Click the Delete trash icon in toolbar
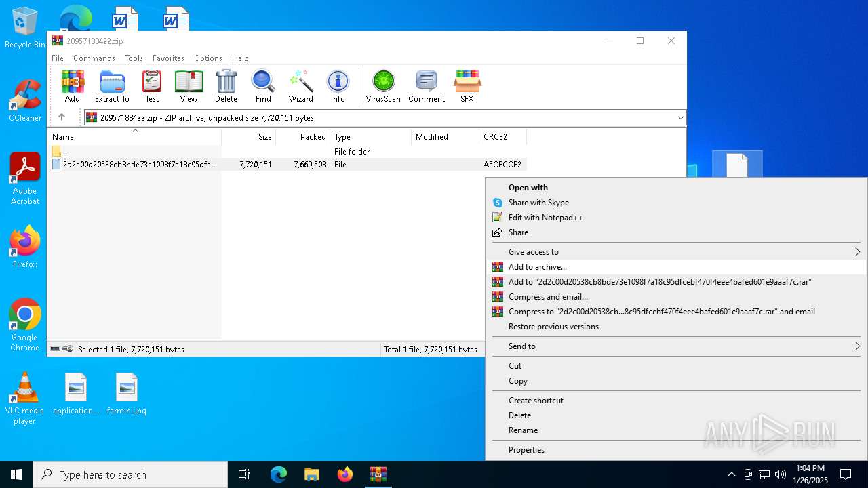 (226, 86)
